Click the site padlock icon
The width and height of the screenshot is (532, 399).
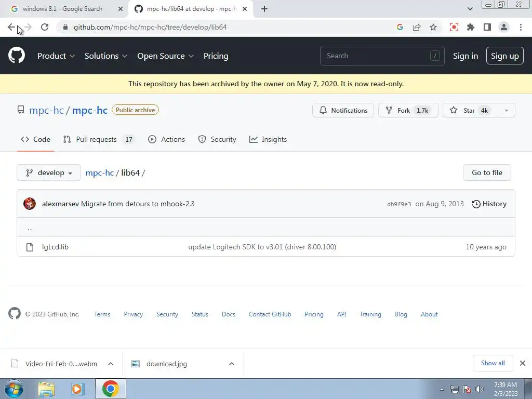pos(65,27)
